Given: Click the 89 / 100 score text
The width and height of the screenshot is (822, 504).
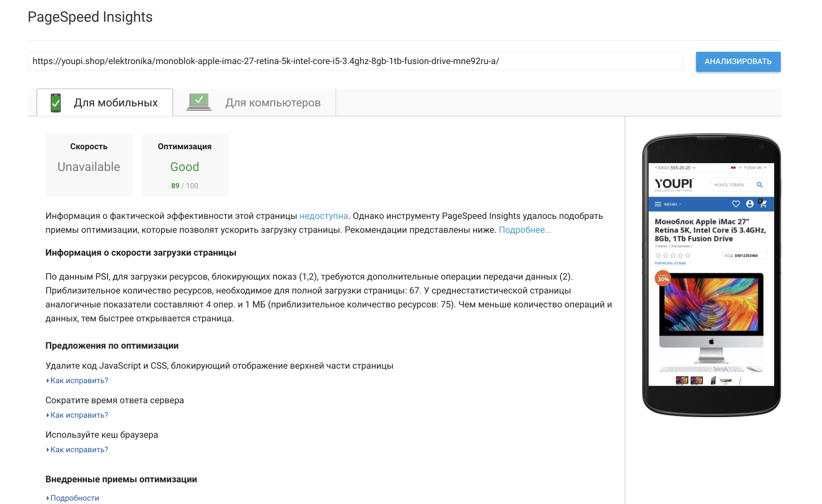Looking at the screenshot, I should [184, 186].
